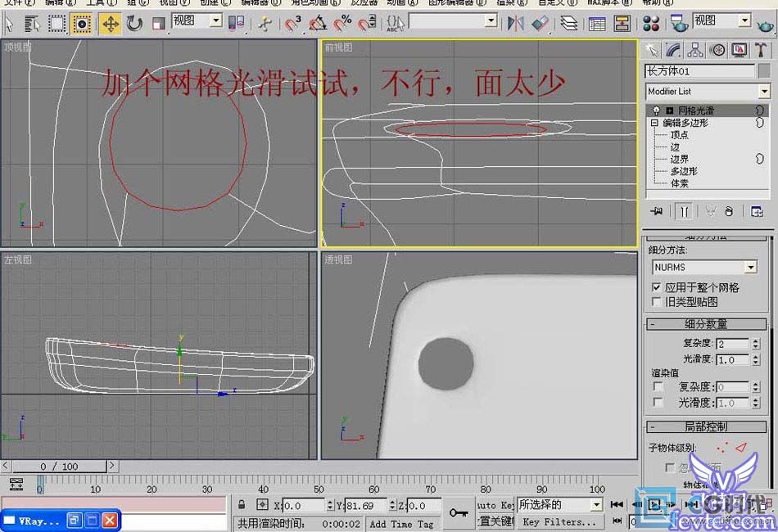Toggle the Angle Snap icon
Viewport: 778px width, 532px height.
(x=318, y=23)
